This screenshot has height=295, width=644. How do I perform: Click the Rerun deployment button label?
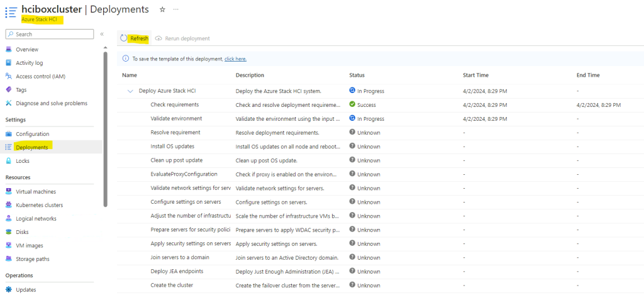[x=187, y=38]
